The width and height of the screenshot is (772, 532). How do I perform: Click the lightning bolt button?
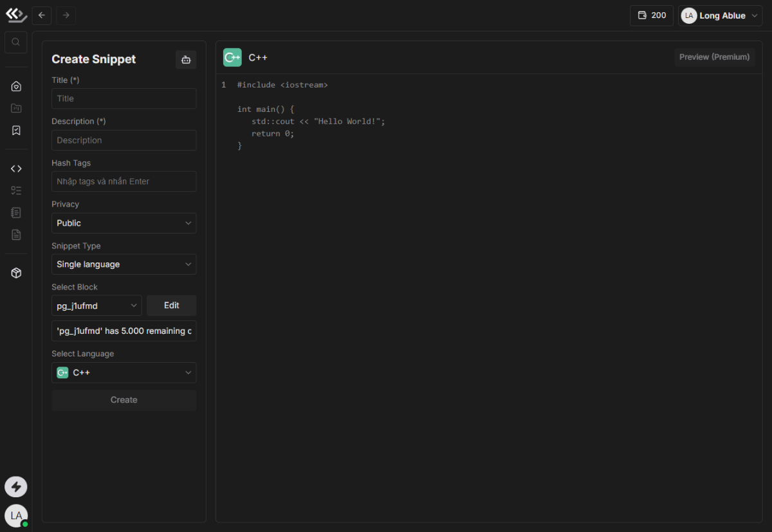pos(16,487)
